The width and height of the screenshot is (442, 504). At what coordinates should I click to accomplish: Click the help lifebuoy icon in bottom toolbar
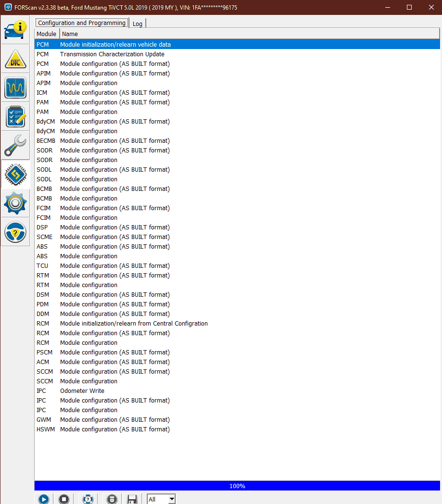coord(88,499)
